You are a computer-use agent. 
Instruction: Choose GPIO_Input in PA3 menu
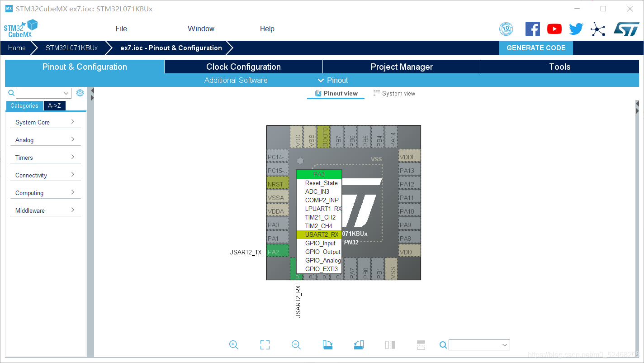(319, 243)
